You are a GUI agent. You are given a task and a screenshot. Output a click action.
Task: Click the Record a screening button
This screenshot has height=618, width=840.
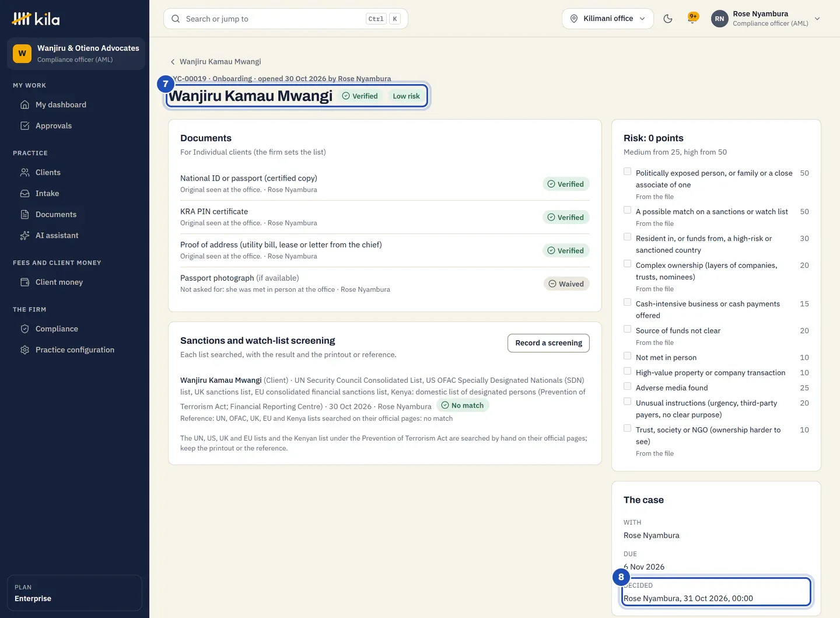(x=548, y=343)
